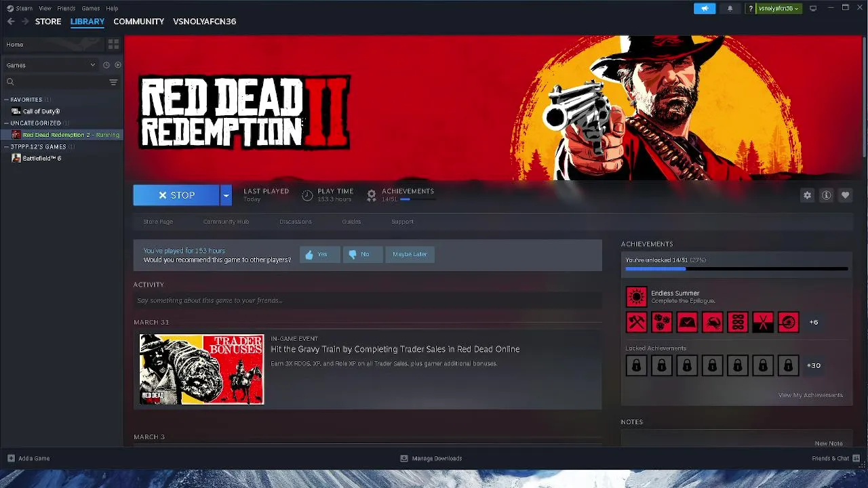Viewport: 868px width, 488px height.
Task: Stop the running game
Action: (x=176, y=195)
